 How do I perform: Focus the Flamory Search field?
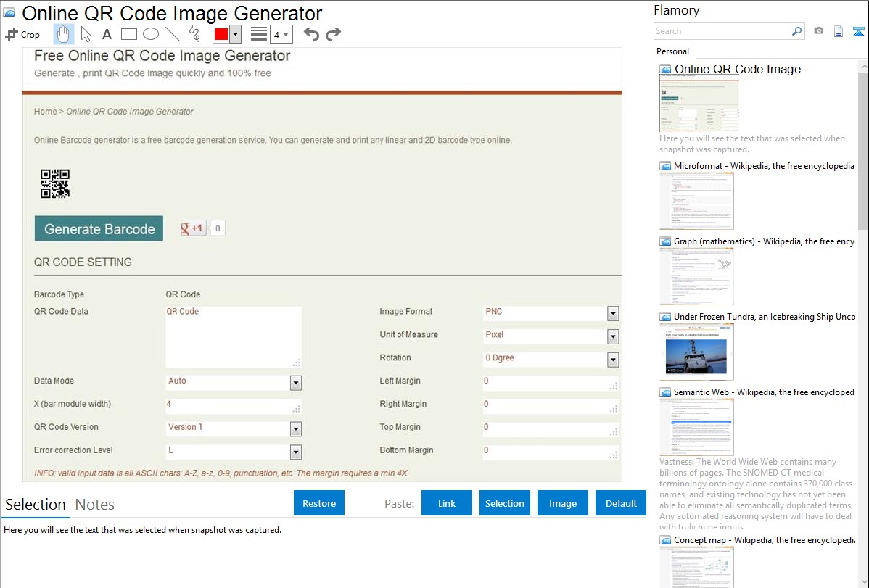722,31
